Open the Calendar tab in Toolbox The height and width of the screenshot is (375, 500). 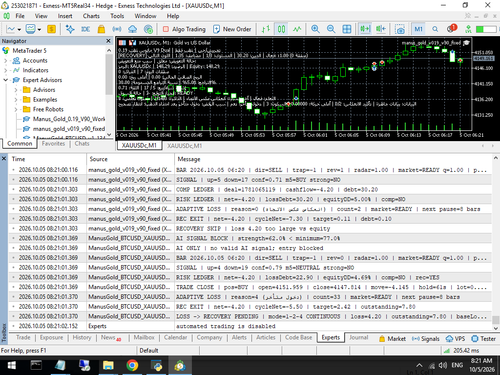[176, 338]
